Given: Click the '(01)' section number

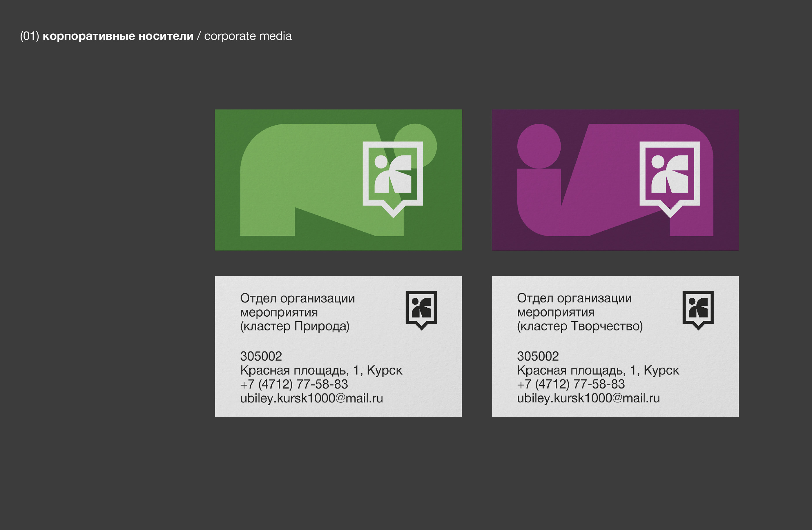Looking at the screenshot, I should tap(29, 36).
